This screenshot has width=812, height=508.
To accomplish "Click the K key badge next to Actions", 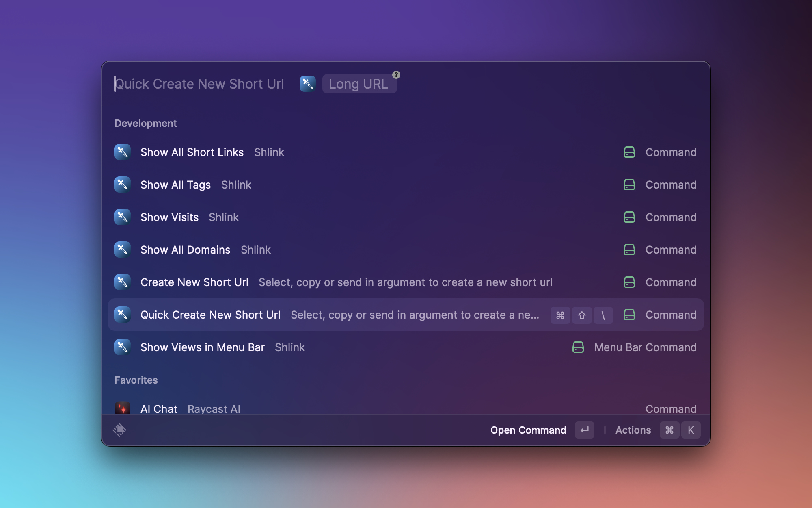I will [691, 430].
